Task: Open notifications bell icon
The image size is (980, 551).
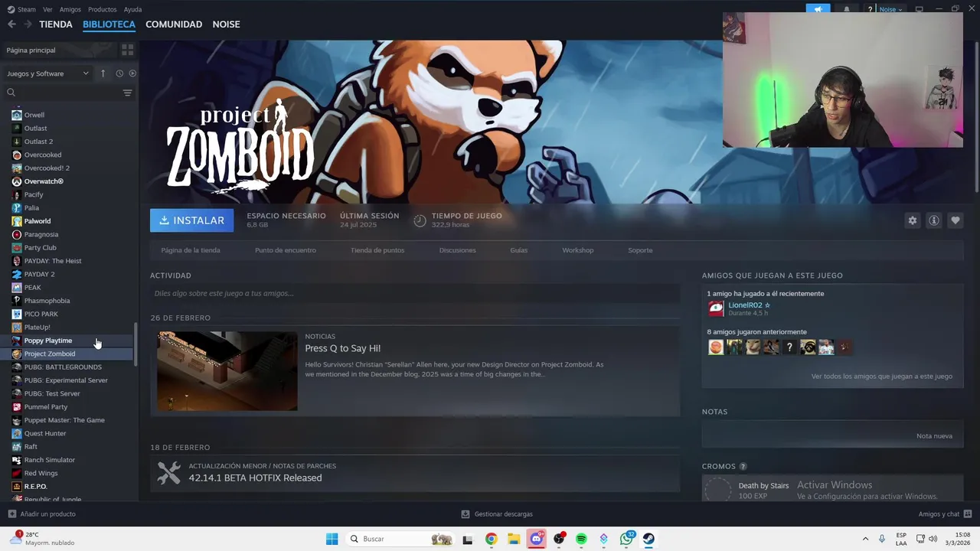Action: tap(847, 9)
